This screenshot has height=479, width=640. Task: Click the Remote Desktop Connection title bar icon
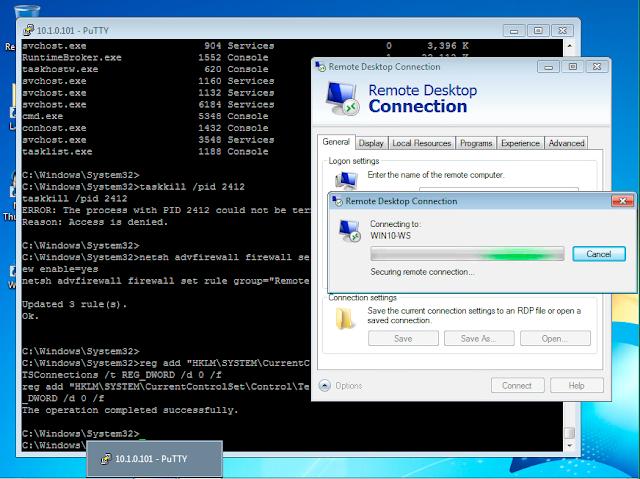(320, 67)
